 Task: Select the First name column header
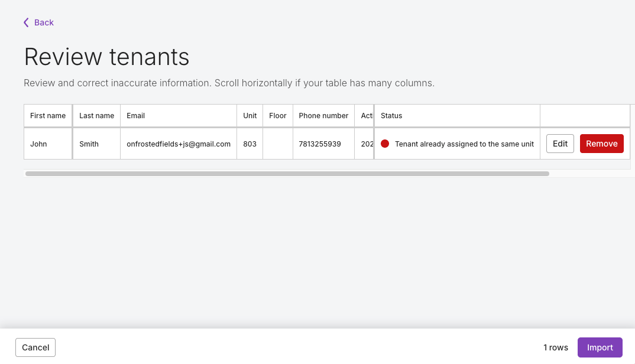[48, 116]
